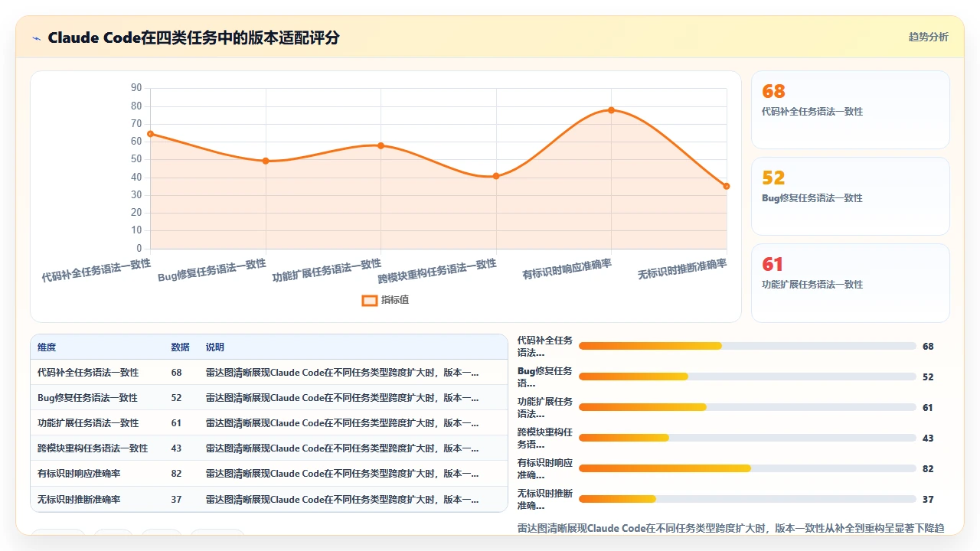Click the progress bar for 跨模块重构任务 at 43
This screenshot has height=551, width=980.
[747, 438]
